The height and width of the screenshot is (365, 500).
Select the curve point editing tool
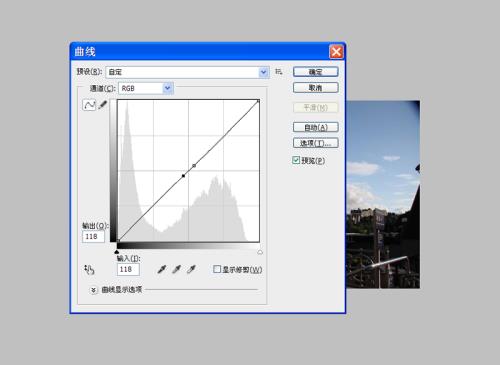pos(89,105)
